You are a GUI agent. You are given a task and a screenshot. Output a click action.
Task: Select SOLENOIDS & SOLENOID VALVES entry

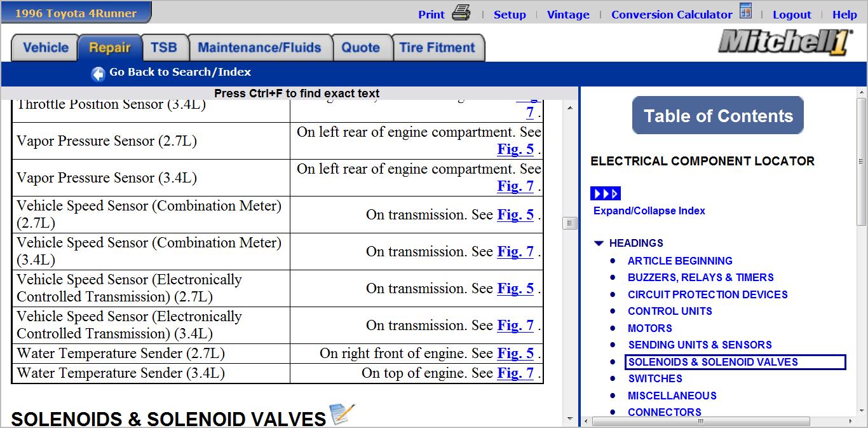coord(735,362)
